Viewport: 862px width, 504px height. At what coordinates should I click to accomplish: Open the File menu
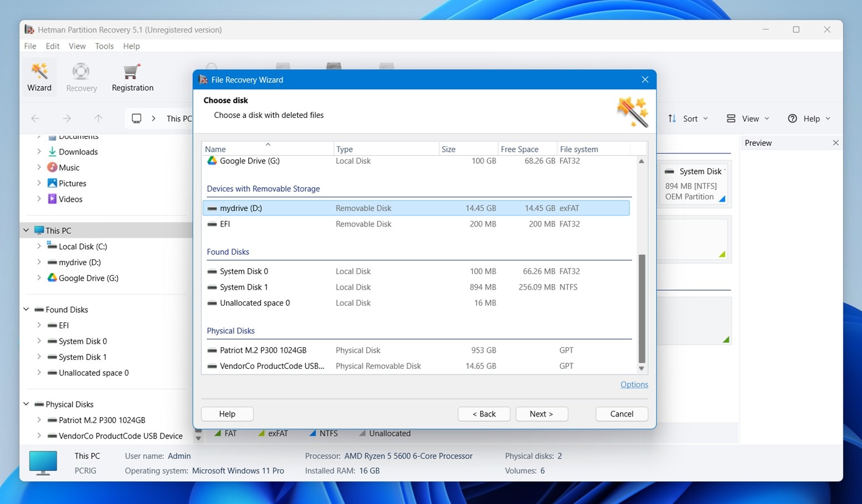pos(30,46)
